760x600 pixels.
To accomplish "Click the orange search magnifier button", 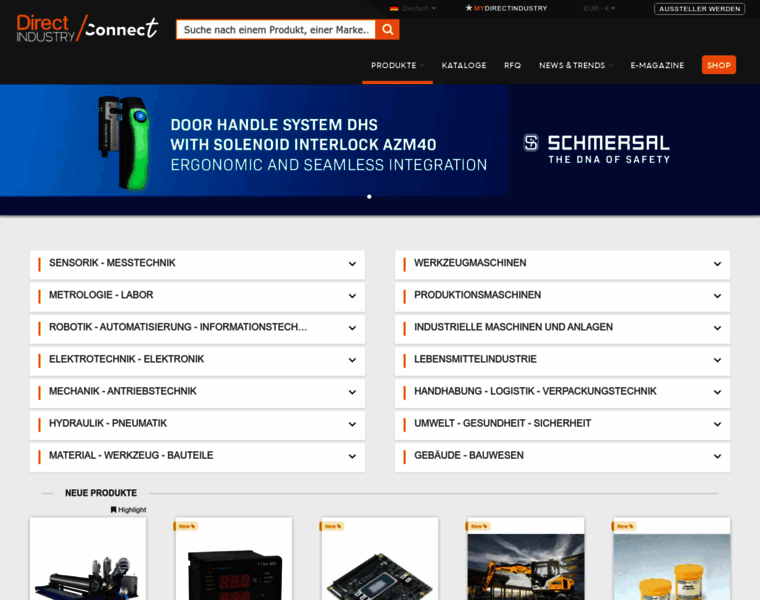I will pyautogui.click(x=387, y=30).
